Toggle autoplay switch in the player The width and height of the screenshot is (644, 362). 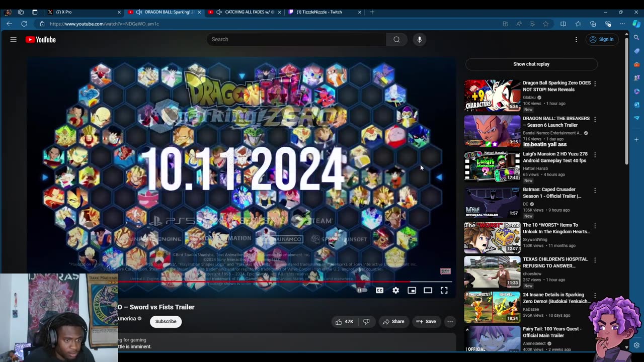(362, 290)
